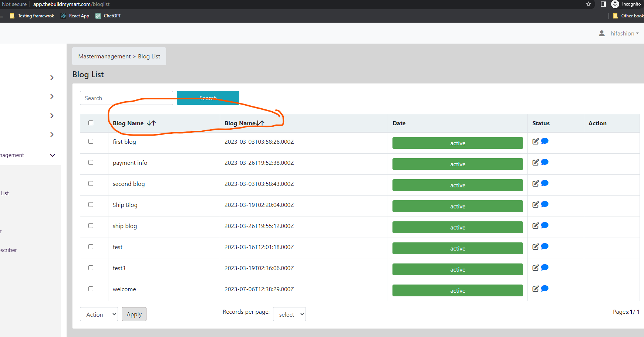Click the browser address bar URL
This screenshot has height=337, width=644.
[x=71, y=4]
